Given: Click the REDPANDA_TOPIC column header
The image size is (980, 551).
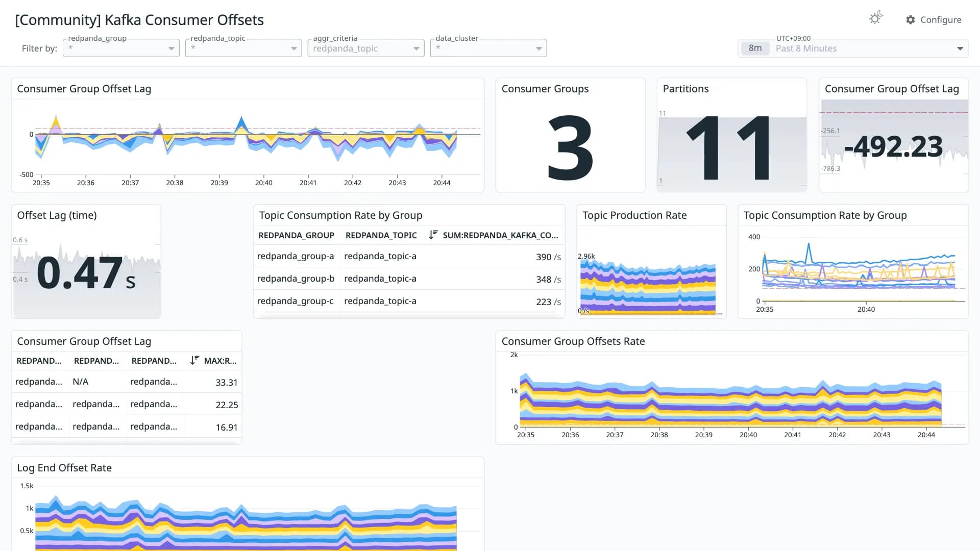Looking at the screenshot, I should coord(381,235).
